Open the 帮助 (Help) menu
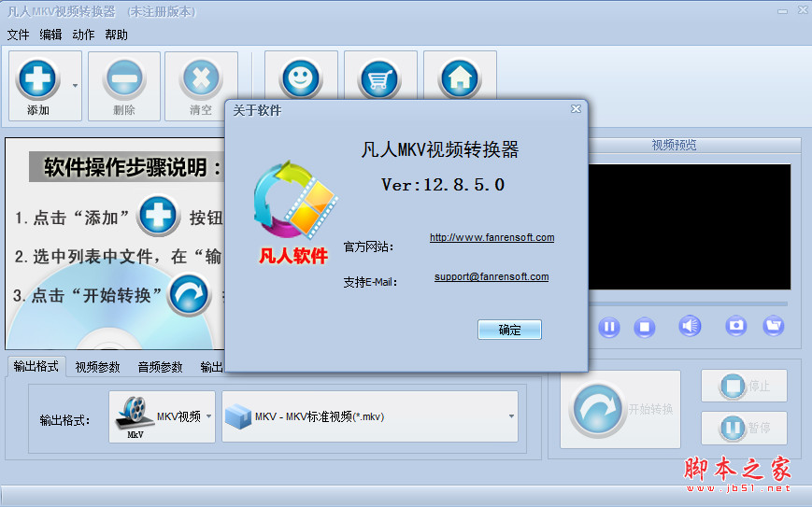Screen dimensions: 812x507 (x=116, y=35)
